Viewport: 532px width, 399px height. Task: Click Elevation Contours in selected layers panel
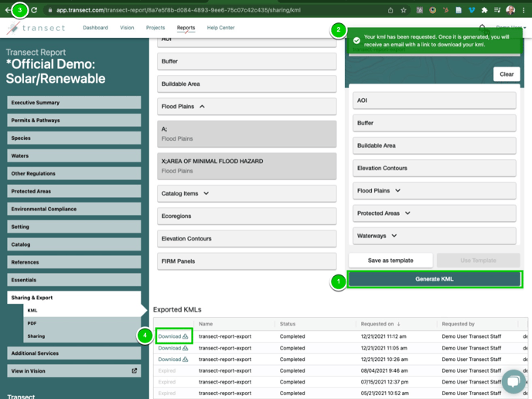pyautogui.click(x=435, y=168)
